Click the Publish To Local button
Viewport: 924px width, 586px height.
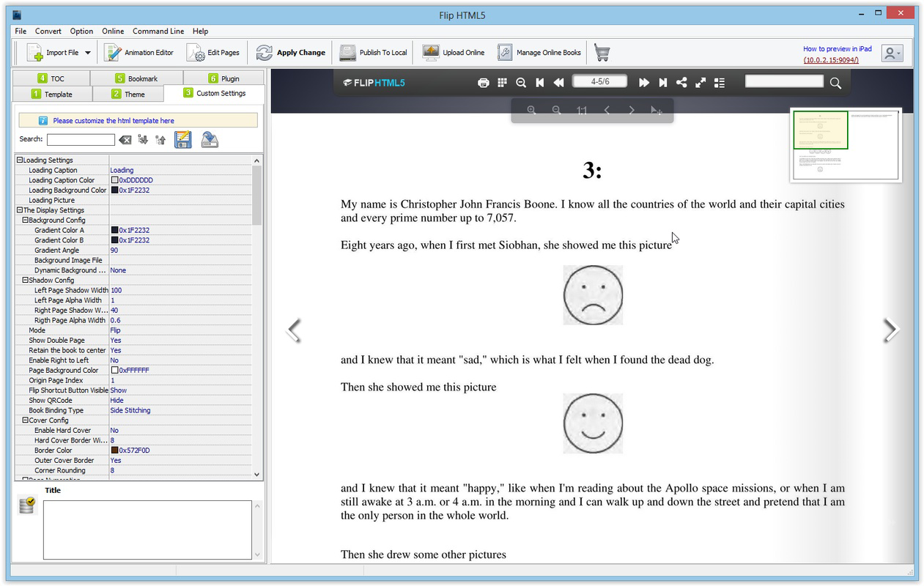click(x=373, y=53)
